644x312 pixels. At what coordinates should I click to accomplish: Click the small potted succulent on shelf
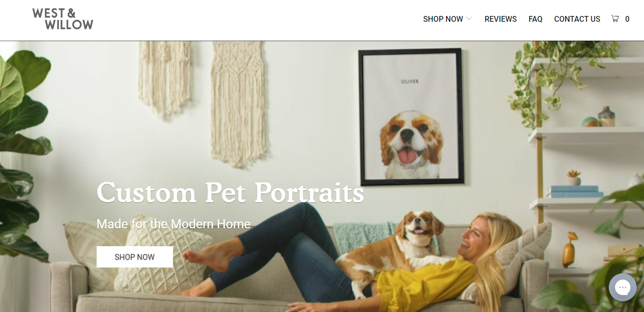point(573,178)
